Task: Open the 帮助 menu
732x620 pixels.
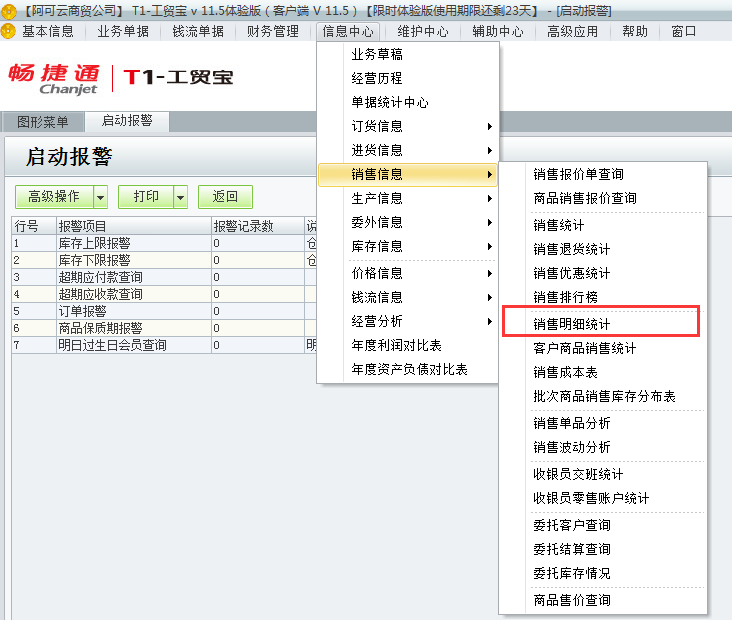Action: [x=635, y=31]
